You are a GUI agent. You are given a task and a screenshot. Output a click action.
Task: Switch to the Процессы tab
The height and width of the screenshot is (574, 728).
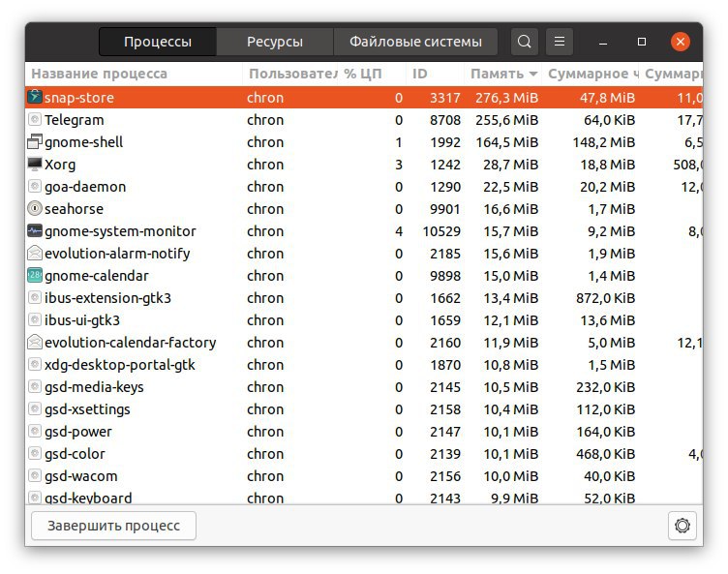pos(158,42)
